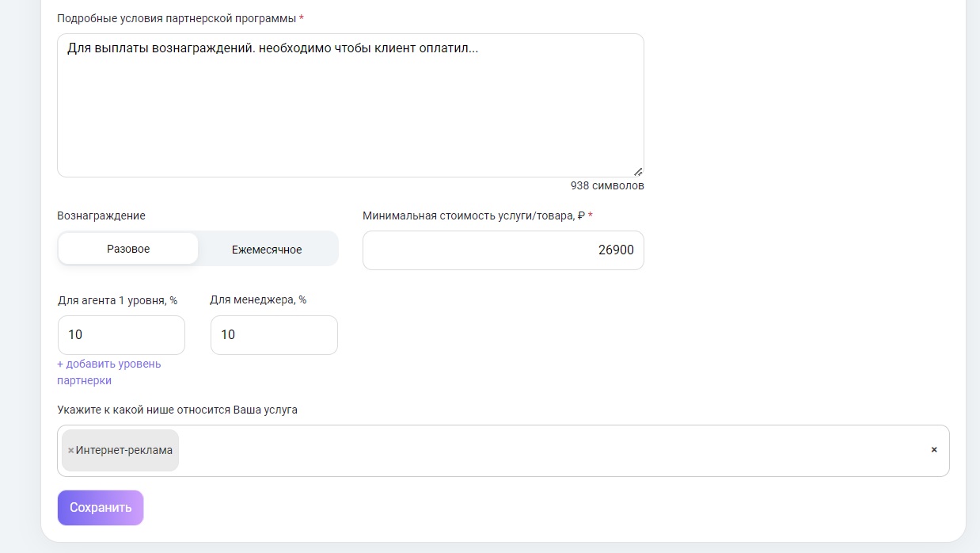The image size is (980, 553).
Task: Click the "Укажите к какой нише" label
Action: pos(177,410)
